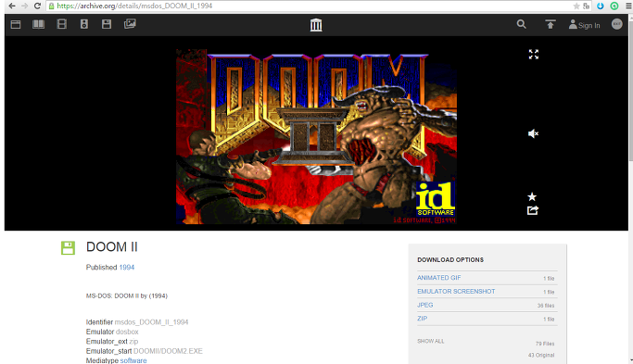Download EMULATOR SCREENSHOT option

pos(456,292)
